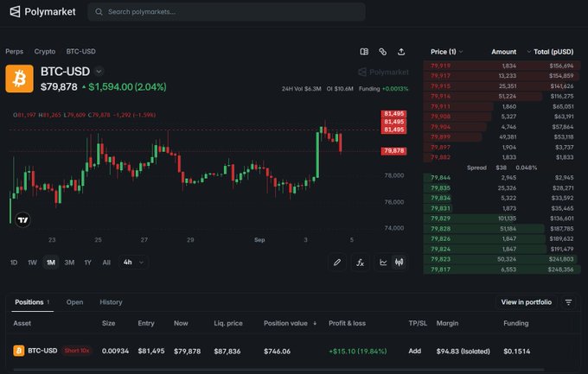Click the 79,878 current price label on chart
The image size is (588, 374).
click(x=393, y=151)
